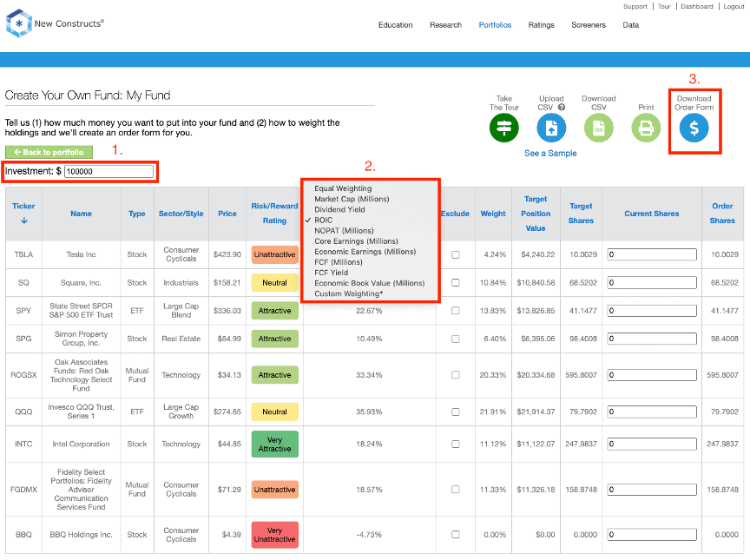Click the Download Order Form dollar icon
750x560 pixels.
pyautogui.click(x=694, y=128)
